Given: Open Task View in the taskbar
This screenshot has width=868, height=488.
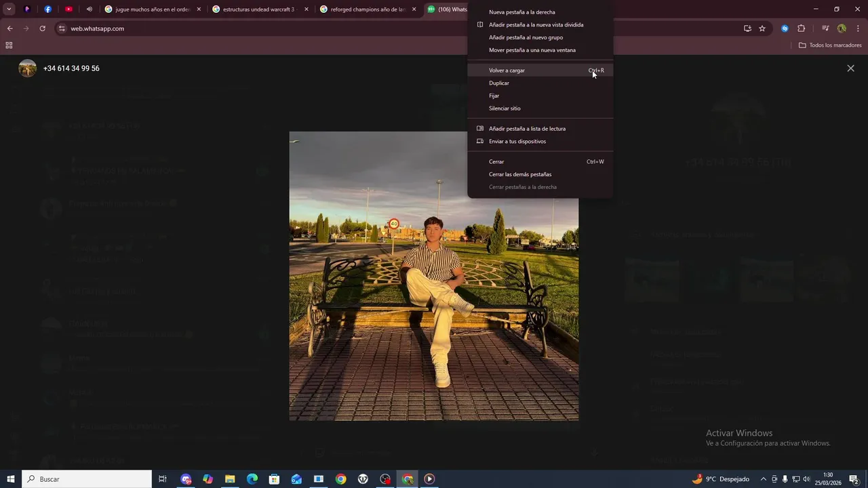Looking at the screenshot, I should [163, 479].
